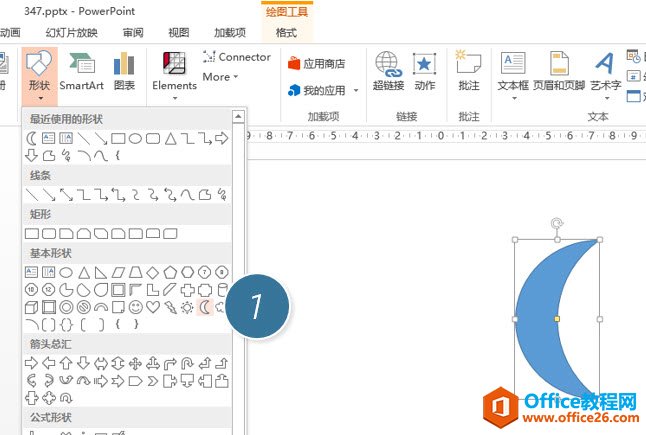Choose the Hexagon shape
646x435 pixels.
(187, 272)
